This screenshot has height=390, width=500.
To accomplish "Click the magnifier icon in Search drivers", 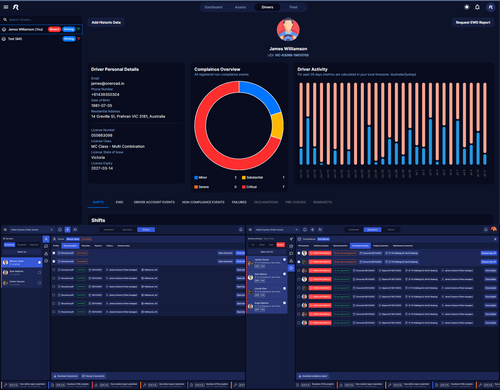I will click(x=5, y=20).
